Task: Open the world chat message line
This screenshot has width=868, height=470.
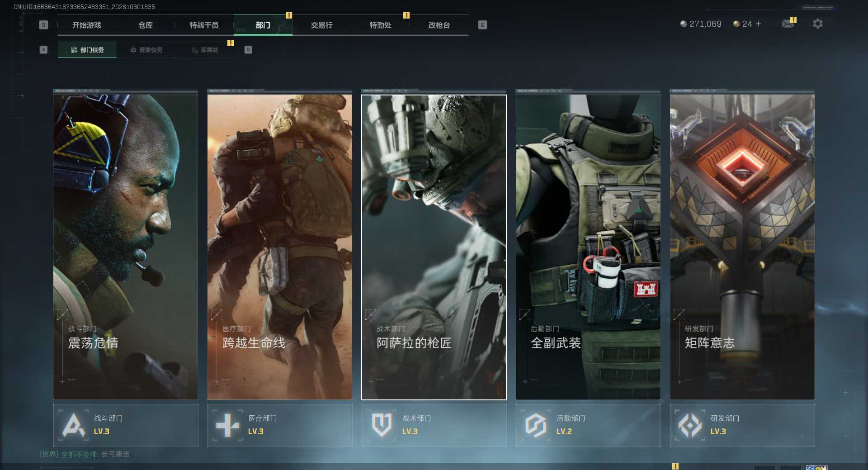Action: point(85,454)
